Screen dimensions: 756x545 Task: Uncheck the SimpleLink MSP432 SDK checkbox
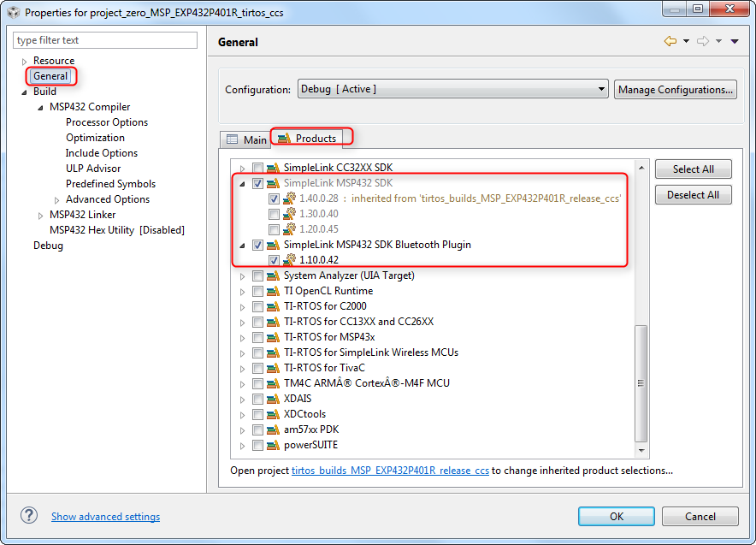click(x=258, y=183)
